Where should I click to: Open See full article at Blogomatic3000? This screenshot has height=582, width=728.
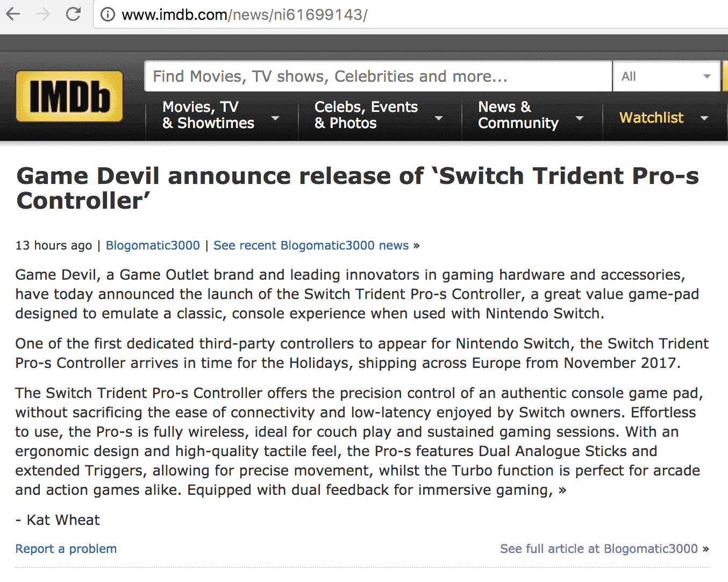click(599, 549)
